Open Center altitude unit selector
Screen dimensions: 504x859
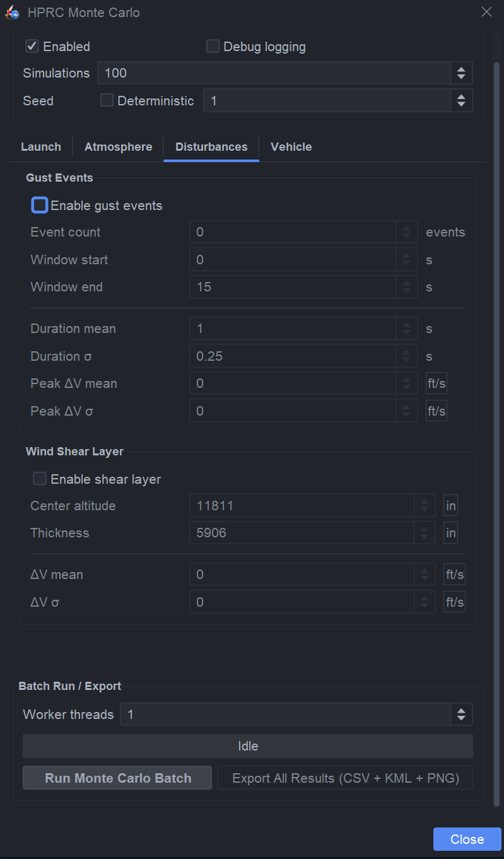[450, 506]
